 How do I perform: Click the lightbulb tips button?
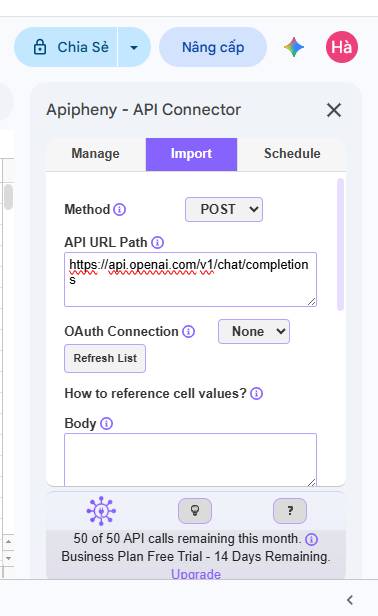point(195,511)
